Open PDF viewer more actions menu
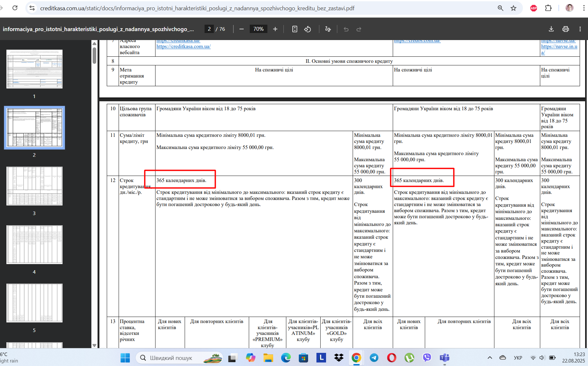The image size is (588, 366). (x=580, y=29)
